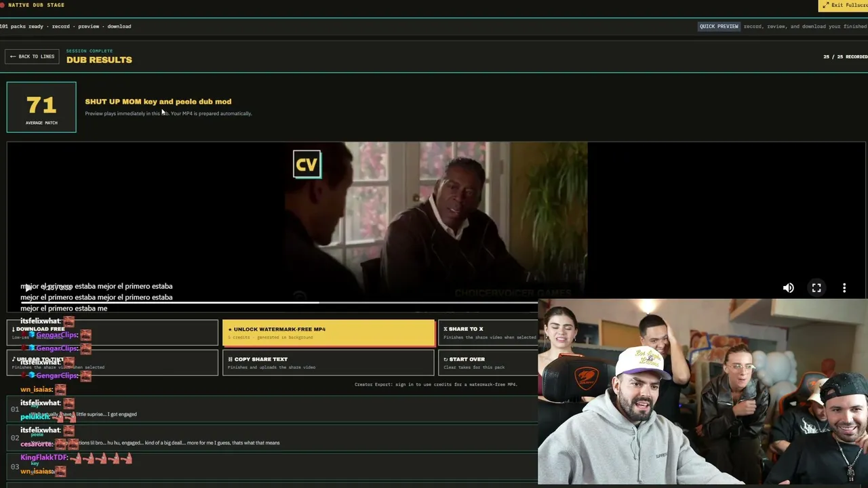The image size is (868, 488).
Task: Mute the dub preview video
Action: tap(788, 288)
